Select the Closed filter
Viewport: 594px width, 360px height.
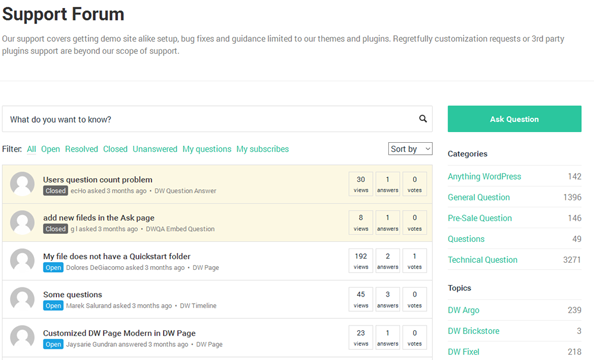115,149
